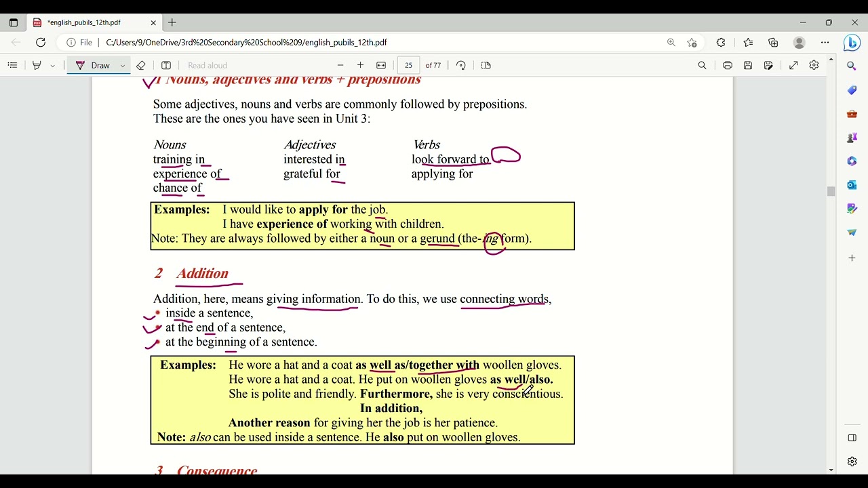Add this page to favorites with the star
Screen dimensions: 868x488
pyautogui.click(x=692, y=42)
